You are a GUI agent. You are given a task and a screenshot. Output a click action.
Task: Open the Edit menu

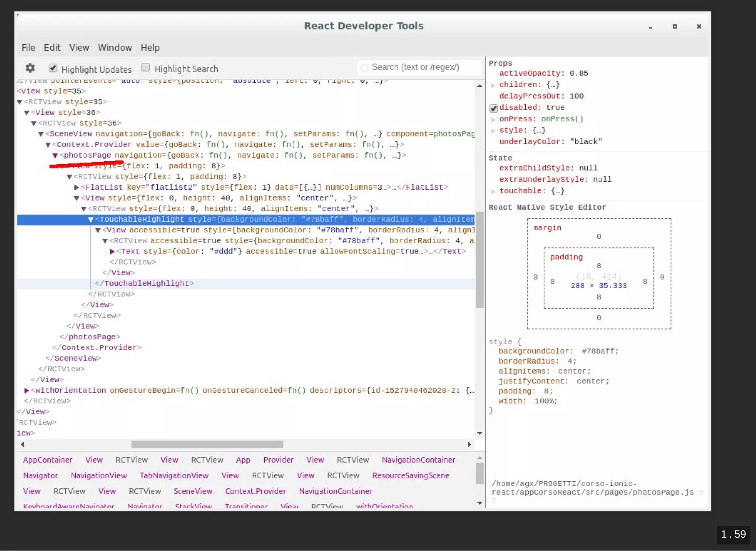[x=52, y=48]
